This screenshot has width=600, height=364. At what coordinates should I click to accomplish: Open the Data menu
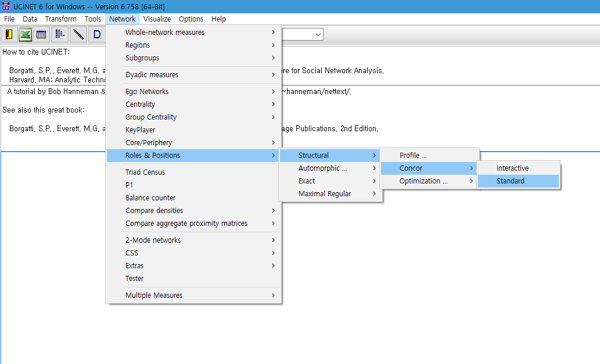coord(30,19)
